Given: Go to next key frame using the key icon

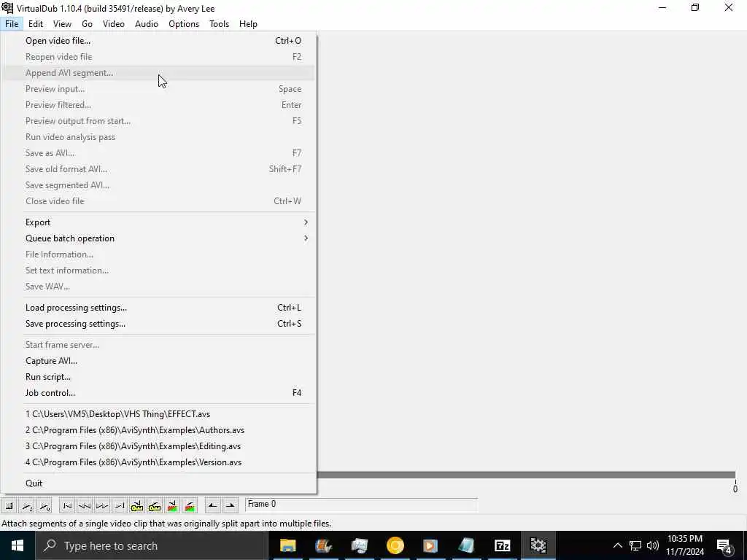Looking at the screenshot, I should click(155, 506).
